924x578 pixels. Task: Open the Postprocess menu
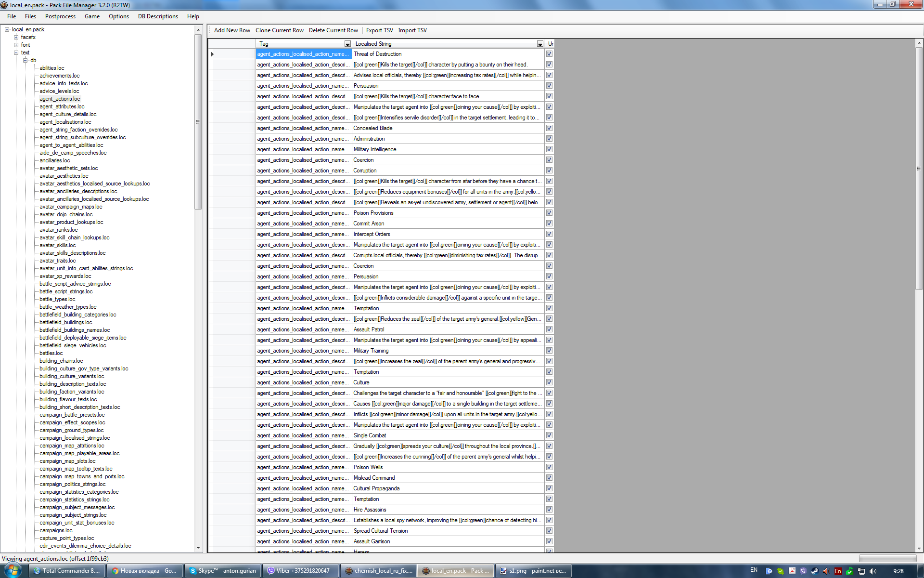tap(60, 16)
